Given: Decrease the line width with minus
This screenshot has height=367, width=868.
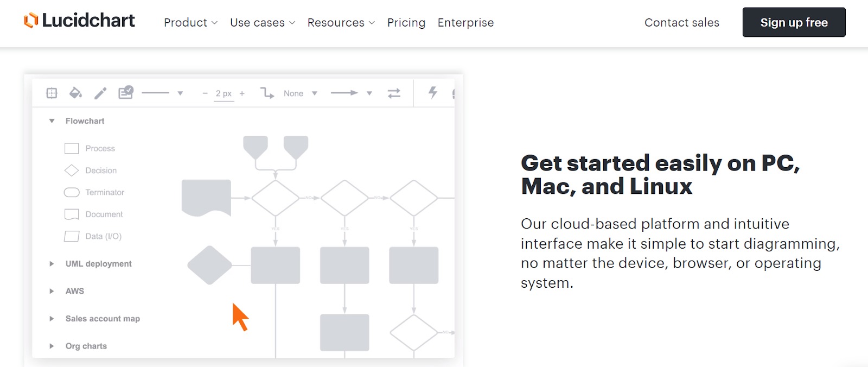Looking at the screenshot, I should point(205,93).
